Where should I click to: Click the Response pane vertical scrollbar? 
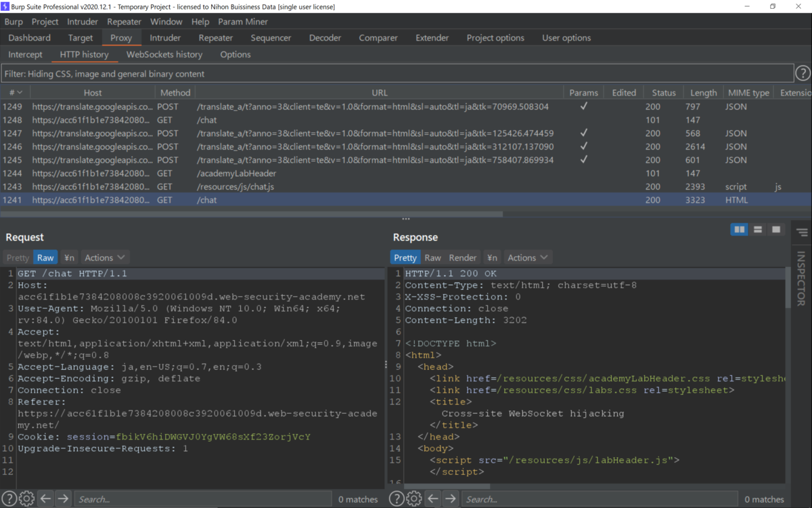[786, 287]
